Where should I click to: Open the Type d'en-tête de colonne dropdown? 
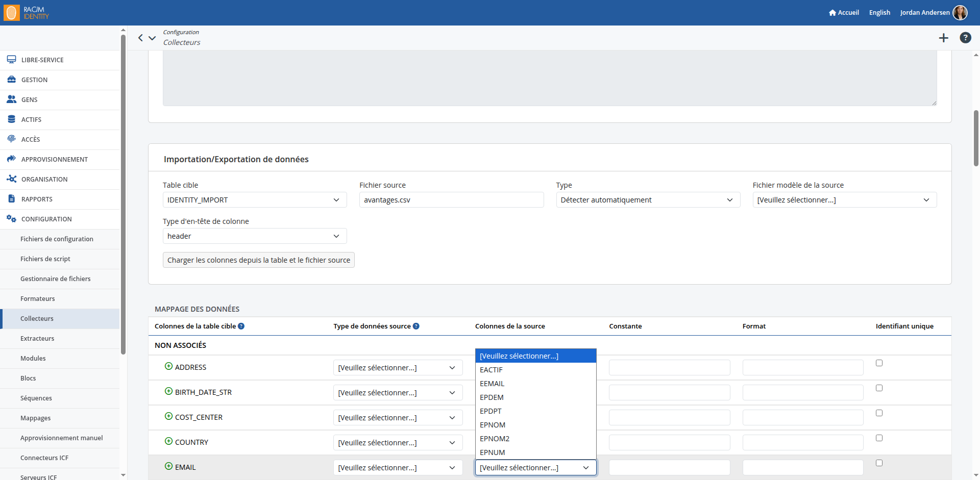pyautogui.click(x=255, y=236)
